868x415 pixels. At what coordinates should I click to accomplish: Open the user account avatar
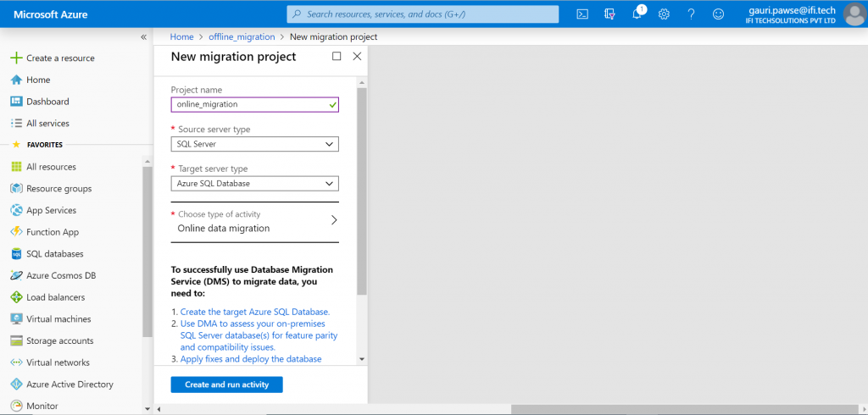click(854, 14)
